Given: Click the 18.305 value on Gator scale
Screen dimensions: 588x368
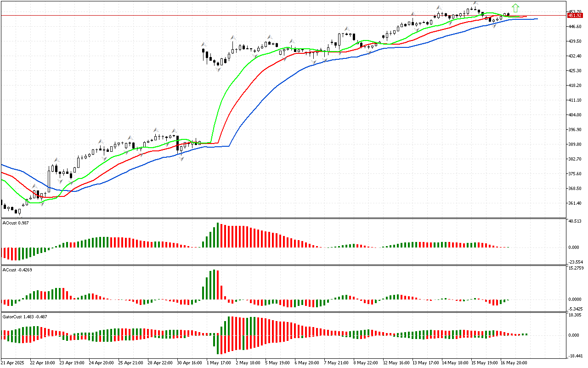Looking at the screenshot, I should (x=576, y=315).
